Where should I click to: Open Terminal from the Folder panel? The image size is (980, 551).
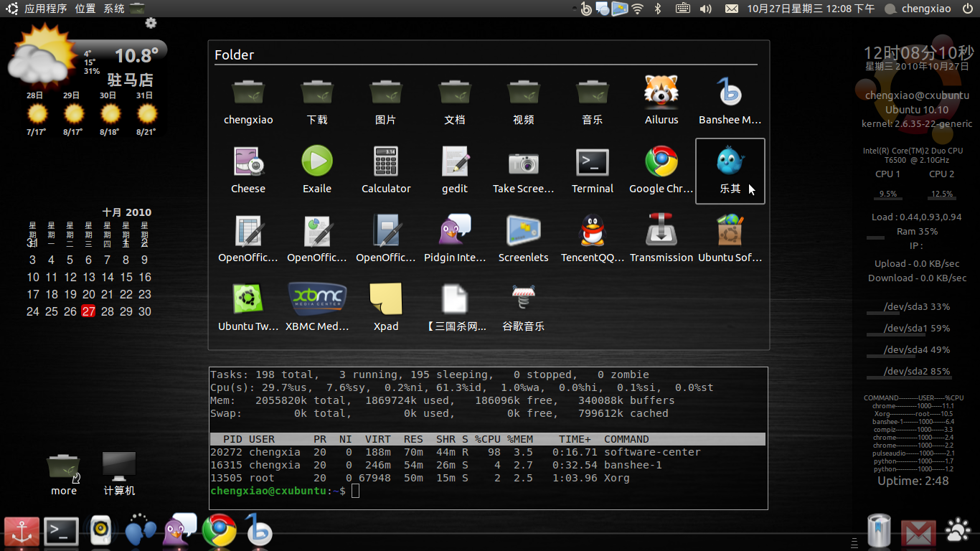[593, 171]
